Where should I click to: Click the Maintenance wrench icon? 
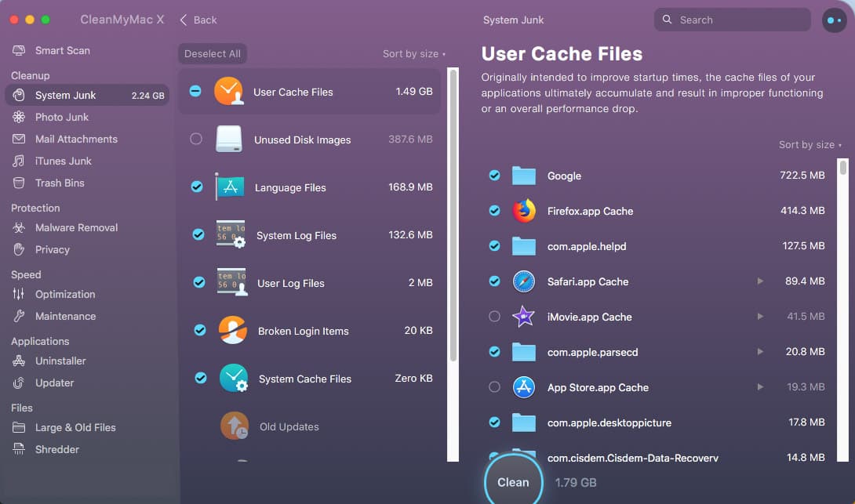(x=19, y=316)
